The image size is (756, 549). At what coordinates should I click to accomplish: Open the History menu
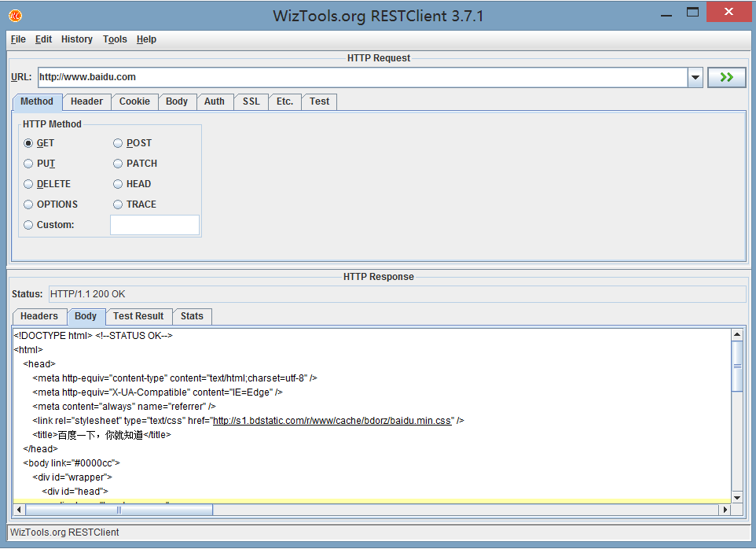(77, 39)
